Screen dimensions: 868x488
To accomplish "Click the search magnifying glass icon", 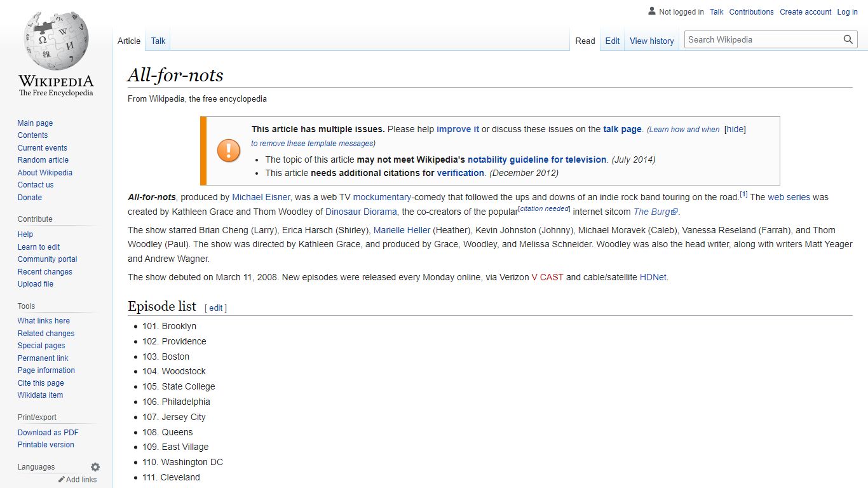I will coord(848,39).
